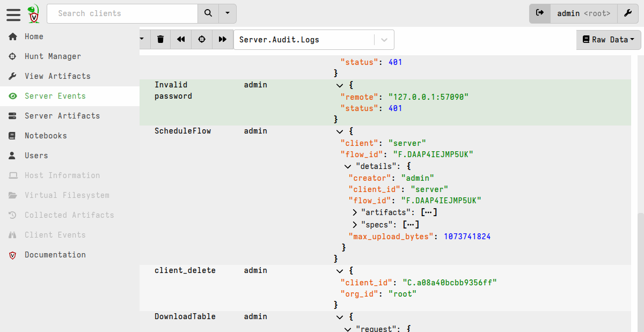Click the Notebooks book icon
Screen dimensions: 644x332
pyautogui.click(x=13, y=136)
